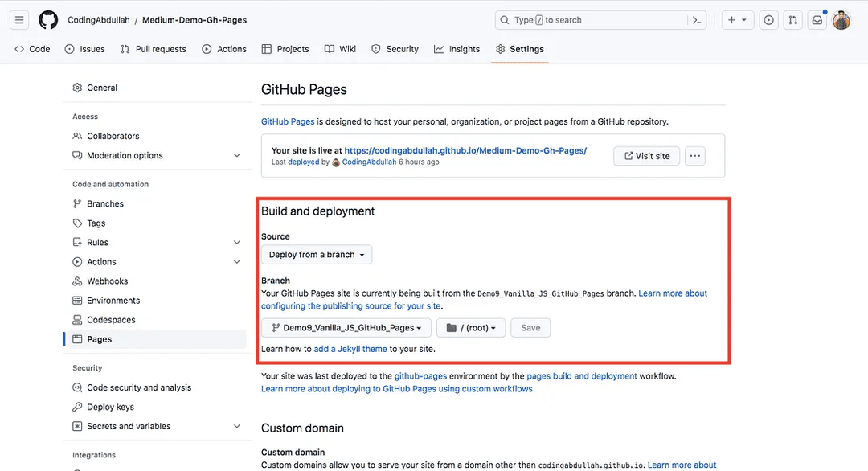Click the user profile avatar

(x=841, y=20)
